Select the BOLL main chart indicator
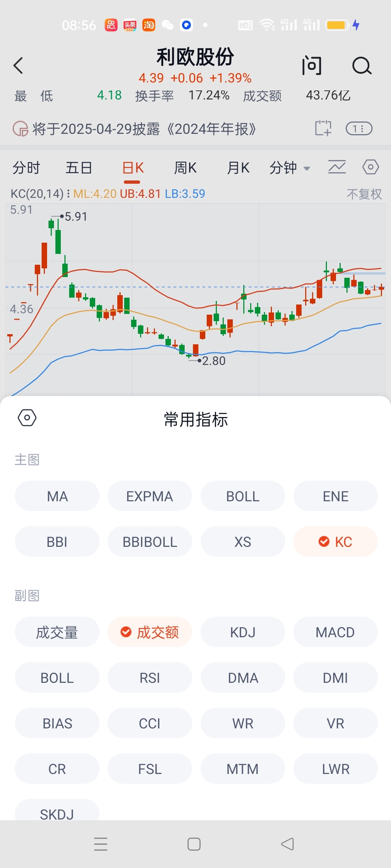This screenshot has width=391, height=868. [243, 496]
